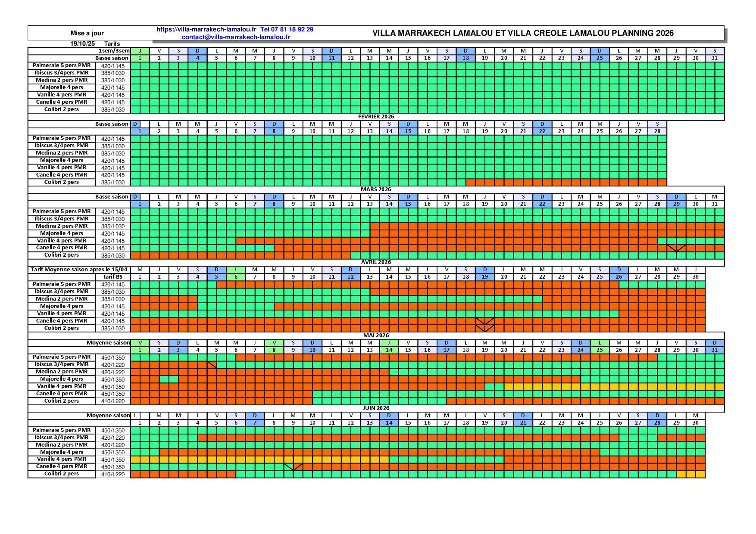Select the MARS 2026 month header

tap(376, 189)
